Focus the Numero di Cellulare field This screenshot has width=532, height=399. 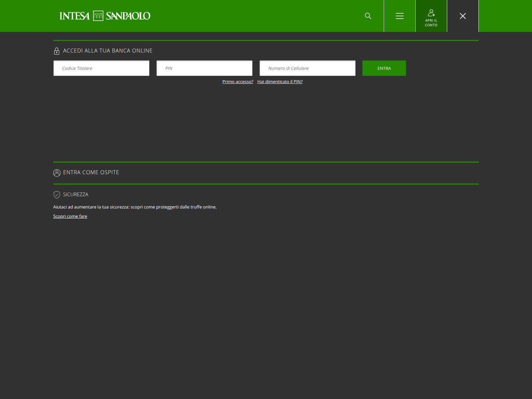pos(308,68)
